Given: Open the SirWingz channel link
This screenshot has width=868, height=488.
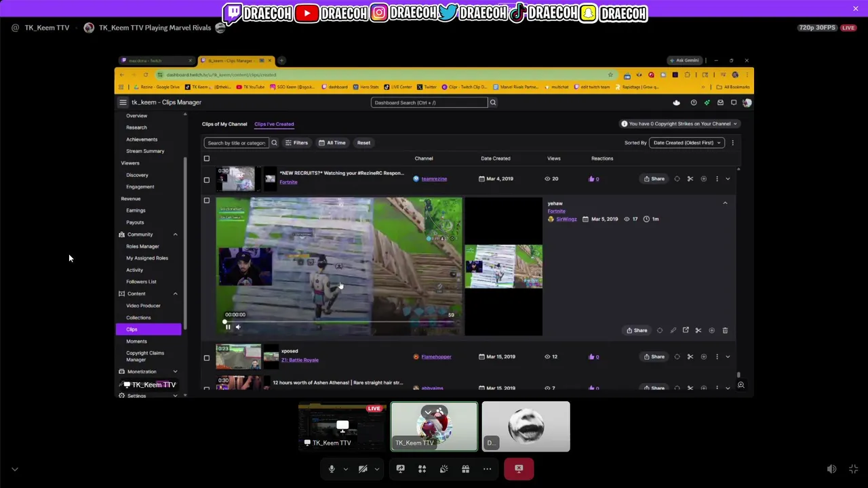Looking at the screenshot, I should (x=566, y=219).
